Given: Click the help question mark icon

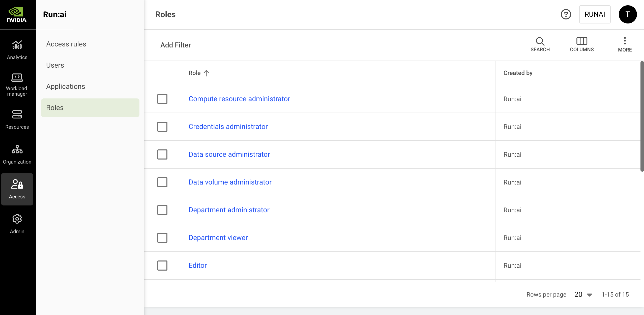Looking at the screenshot, I should click(566, 14).
